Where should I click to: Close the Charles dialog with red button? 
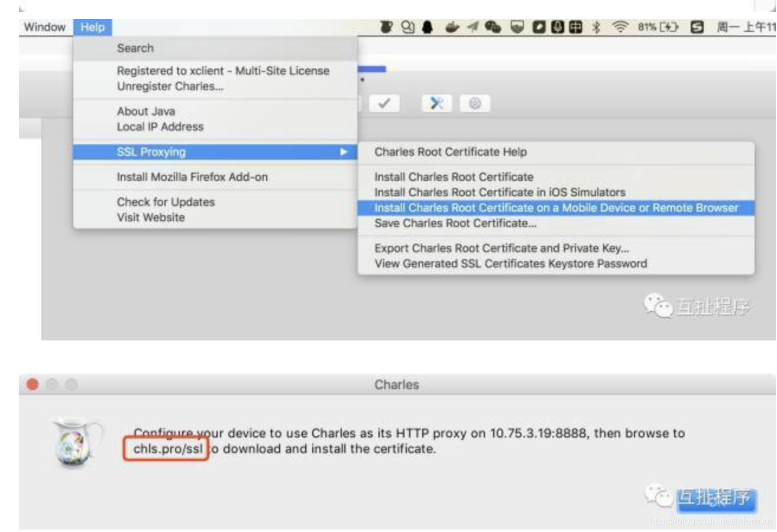tap(33, 385)
